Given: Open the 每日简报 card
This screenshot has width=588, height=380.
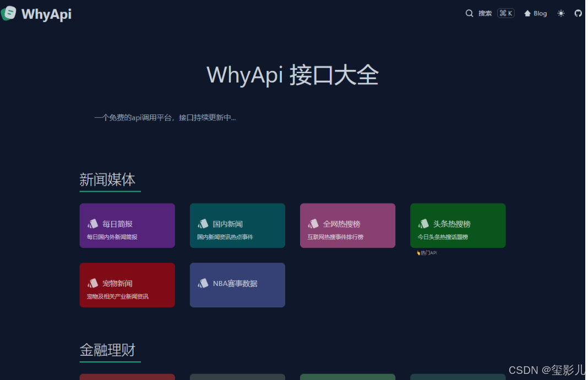Looking at the screenshot, I should [127, 225].
